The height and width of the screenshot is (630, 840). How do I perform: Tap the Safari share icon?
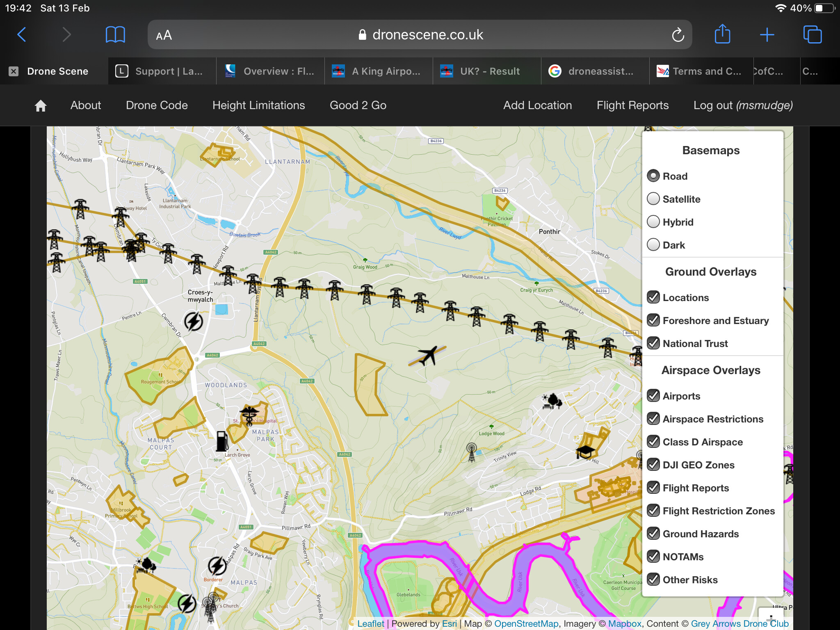coord(722,34)
